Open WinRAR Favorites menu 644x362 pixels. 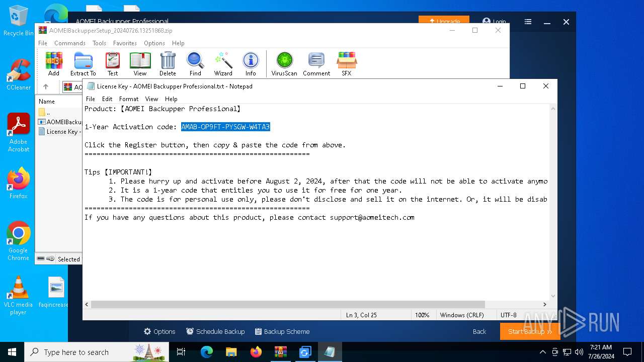pyautogui.click(x=125, y=43)
